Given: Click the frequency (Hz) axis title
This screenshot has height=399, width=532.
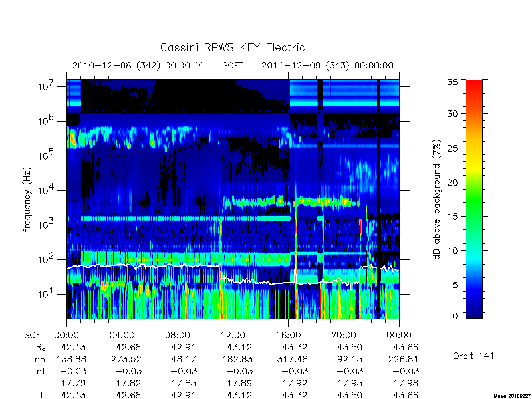Looking at the screenshot, I should tap(27, 199).
